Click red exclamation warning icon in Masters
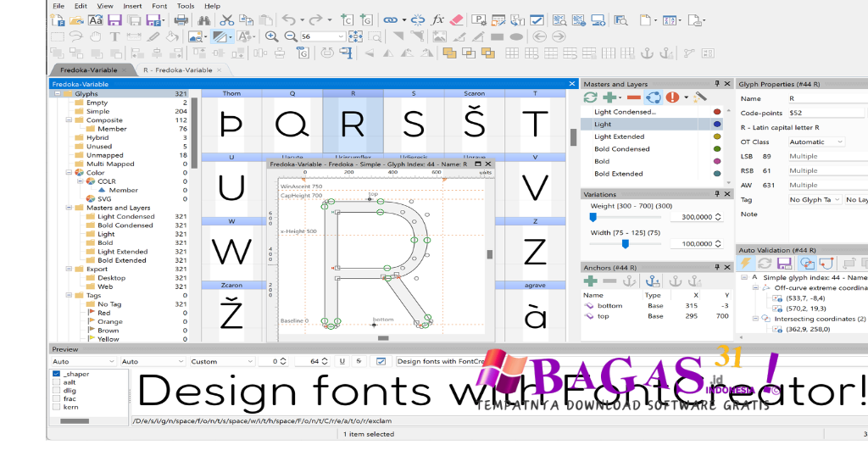 tap(672, 97)
